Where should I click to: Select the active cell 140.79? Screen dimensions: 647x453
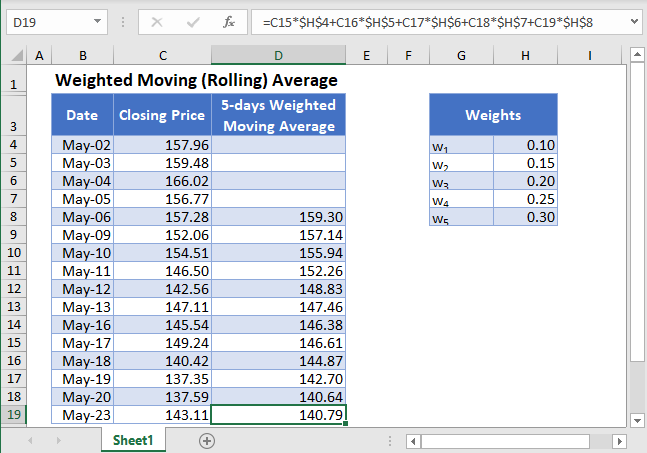(x=279, y=414)
